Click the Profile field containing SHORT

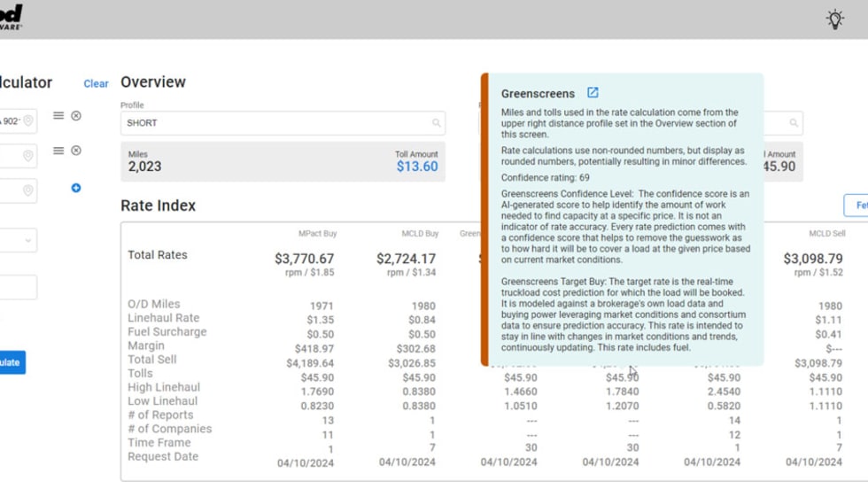[275, 123]
